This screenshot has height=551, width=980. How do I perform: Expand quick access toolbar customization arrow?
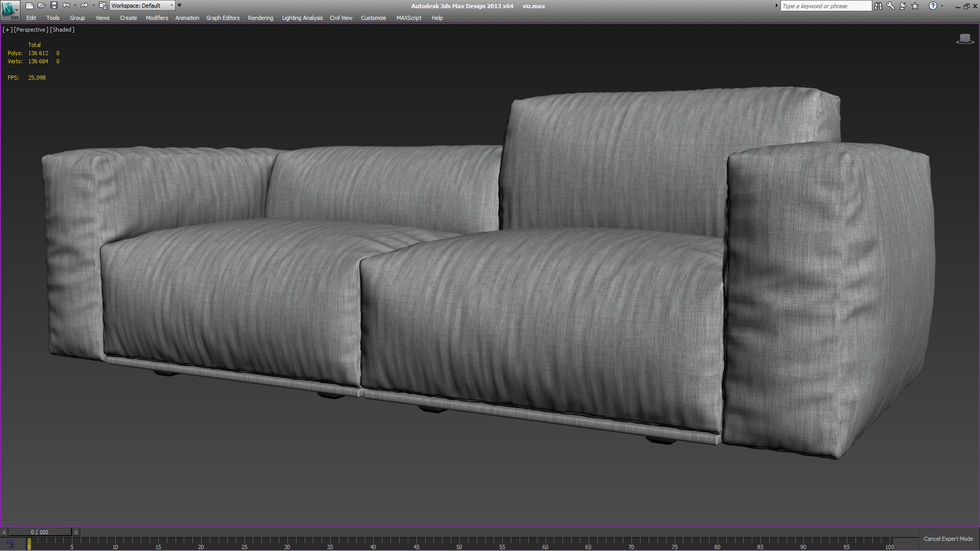pos(179,5)
